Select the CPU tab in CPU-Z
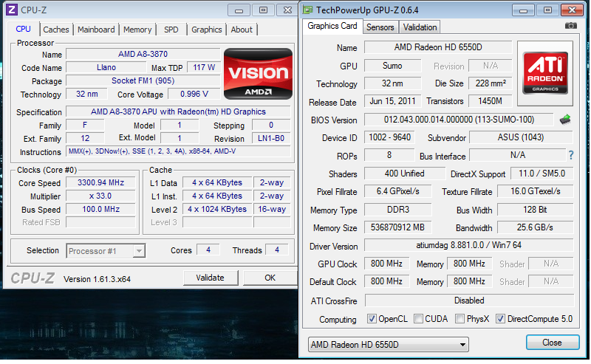This screenshot has width=591, height=364. pyautogui.click(x=23, y=29)
